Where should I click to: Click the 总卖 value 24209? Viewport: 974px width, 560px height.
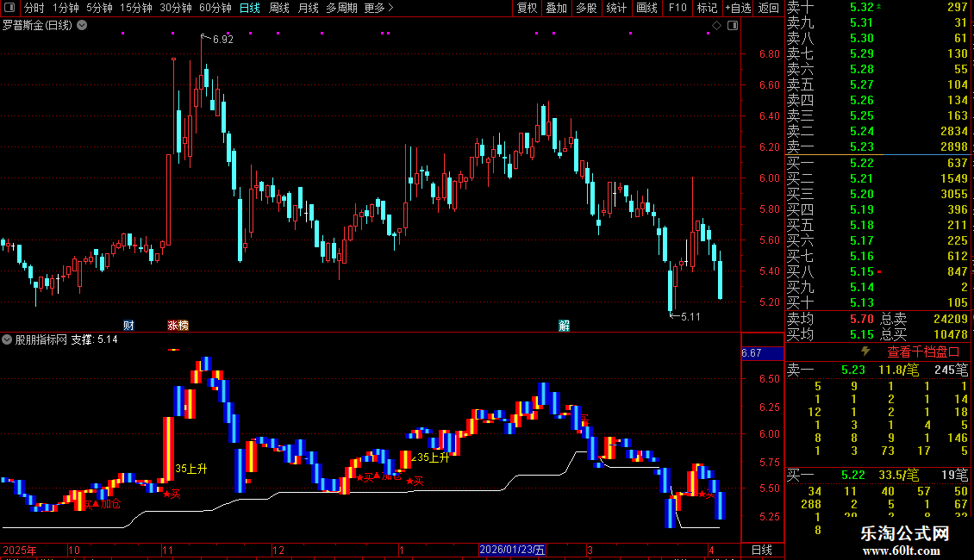[951, 319]
